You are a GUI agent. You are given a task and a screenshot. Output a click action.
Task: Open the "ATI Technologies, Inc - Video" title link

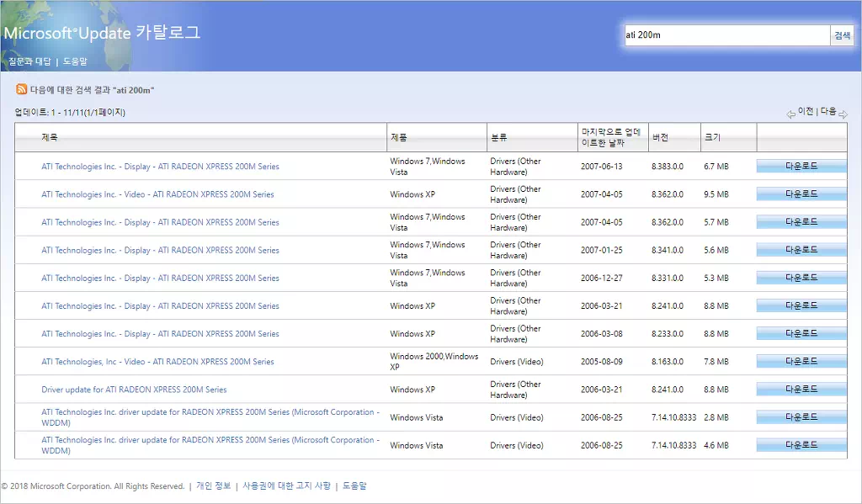157,362
